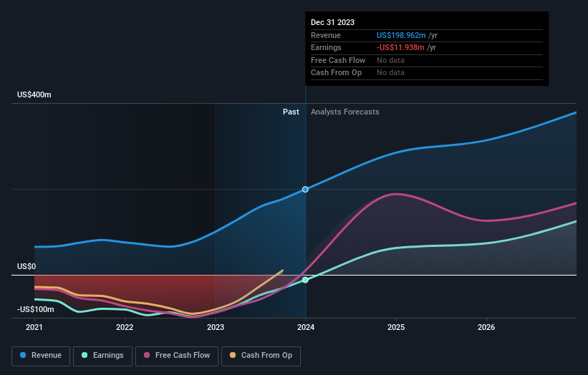
Task: Click the US$0 y-axis label
Action: [x=26, y=266]
